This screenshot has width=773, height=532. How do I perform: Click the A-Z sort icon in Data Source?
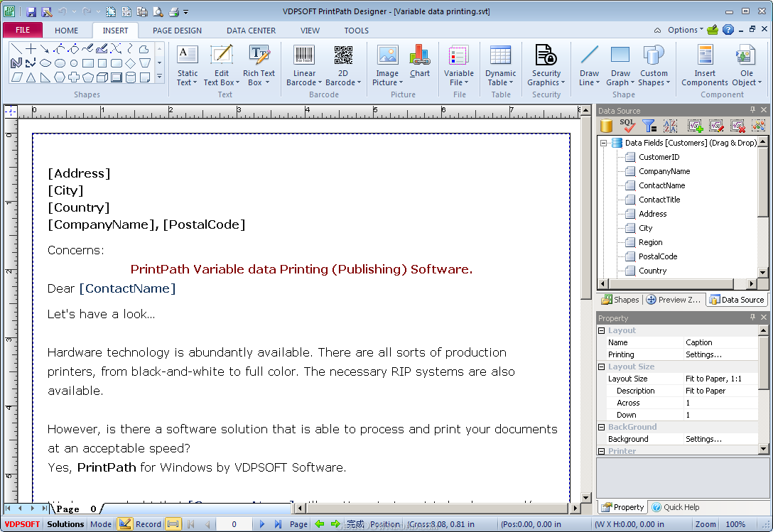coord(670,126)
